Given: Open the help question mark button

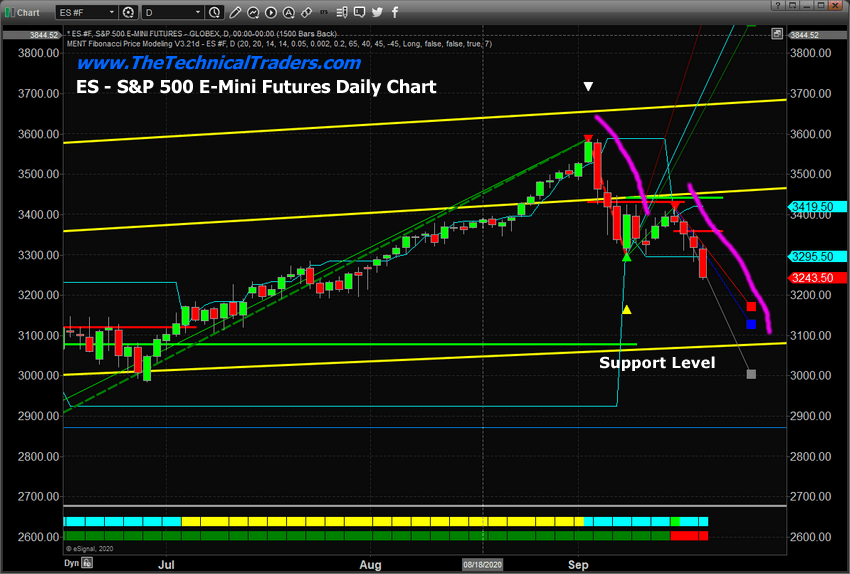Looking at the screenshot, I should pyautogui.click(x=777, y=5).
